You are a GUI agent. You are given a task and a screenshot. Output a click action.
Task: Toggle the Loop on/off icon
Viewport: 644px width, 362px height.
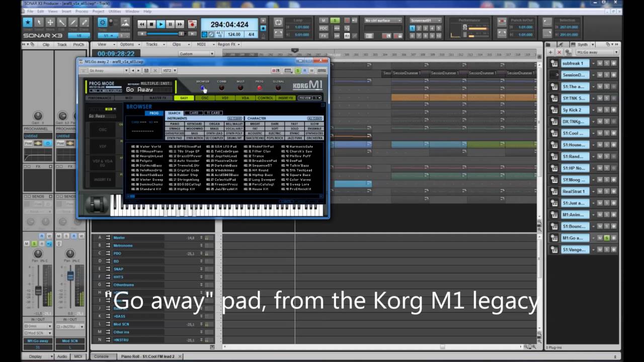tap(278, 22)
